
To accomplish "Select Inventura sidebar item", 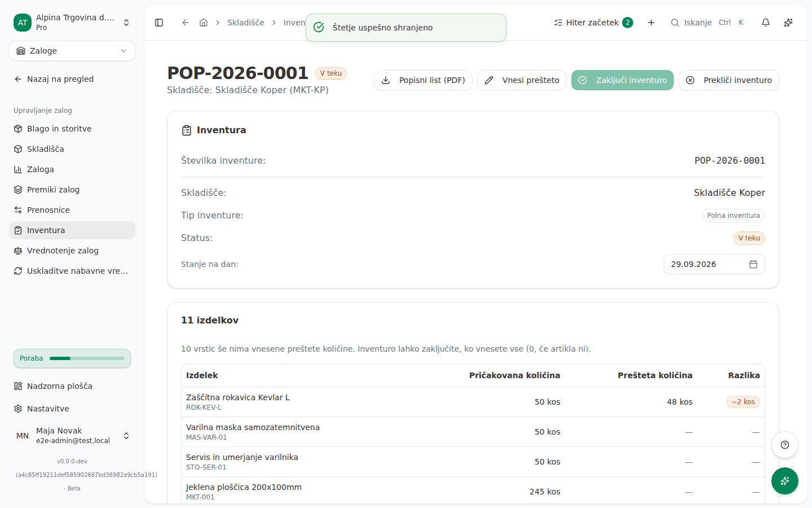I will pyautogui.click(x=72, y=230).
